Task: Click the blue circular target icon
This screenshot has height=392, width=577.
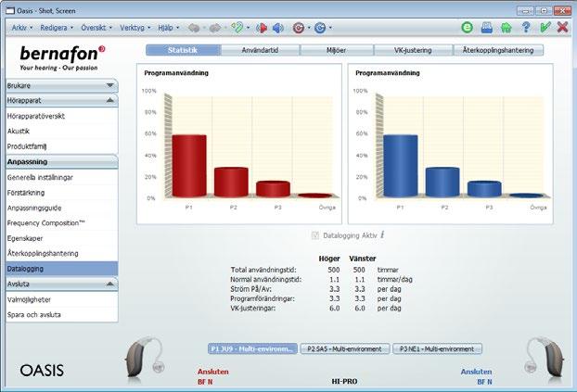Action: click(x=320, y=28)
